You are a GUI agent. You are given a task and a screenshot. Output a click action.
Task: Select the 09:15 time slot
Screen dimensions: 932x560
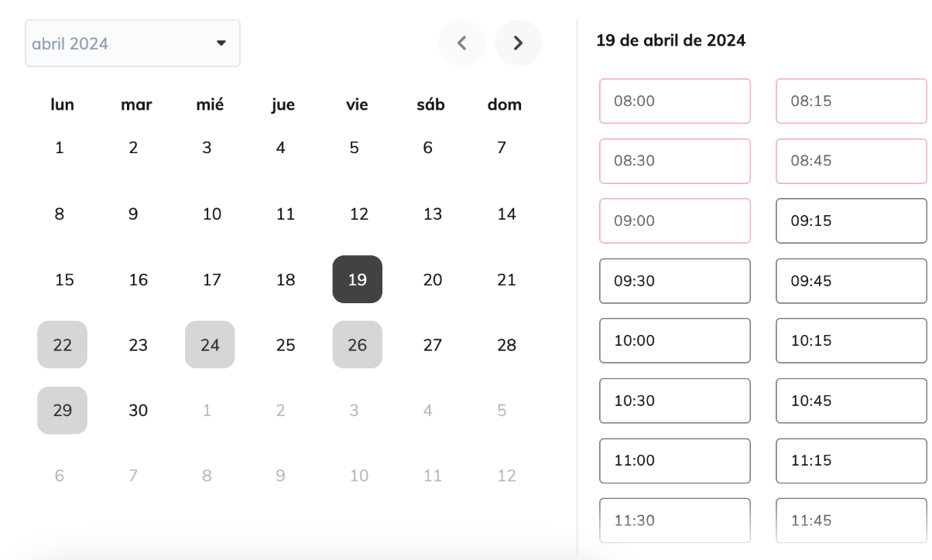(x=851, y=221)
